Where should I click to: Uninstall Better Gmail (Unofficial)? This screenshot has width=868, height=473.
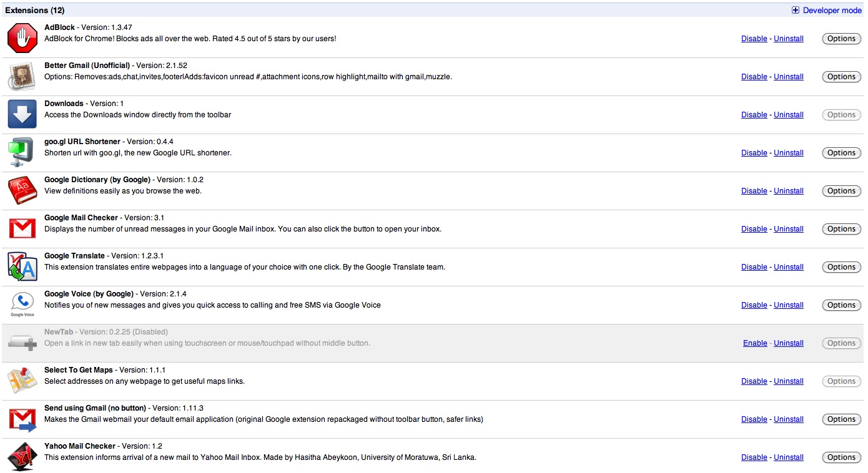tap(789, 77)
